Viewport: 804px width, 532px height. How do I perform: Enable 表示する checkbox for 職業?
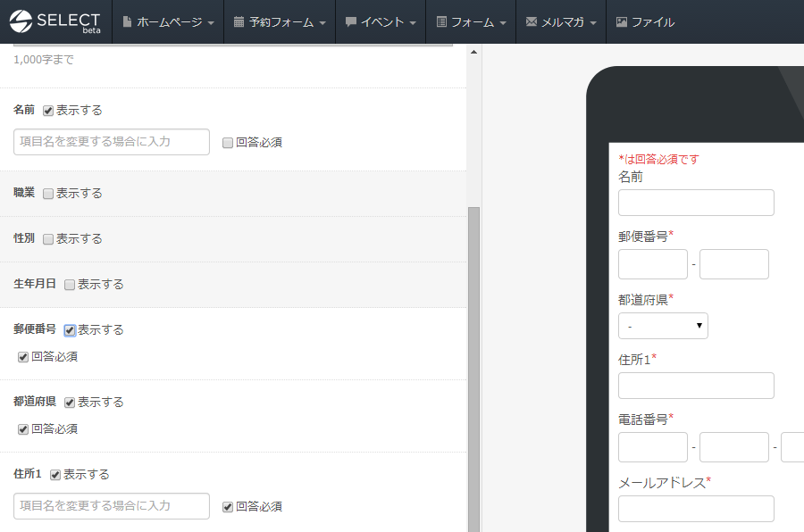pyautogui.click(x=48, y=194)
